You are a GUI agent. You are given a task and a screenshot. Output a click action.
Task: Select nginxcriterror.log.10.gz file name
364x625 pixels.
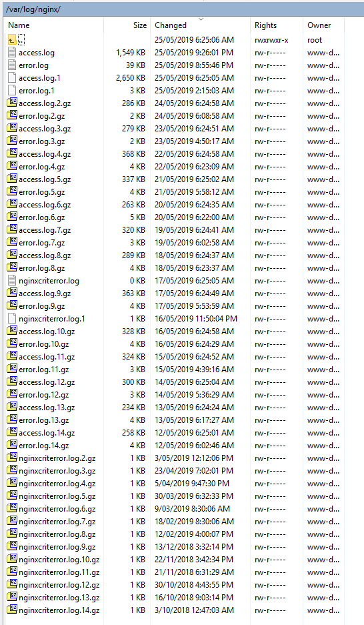[x=59, y=560]
